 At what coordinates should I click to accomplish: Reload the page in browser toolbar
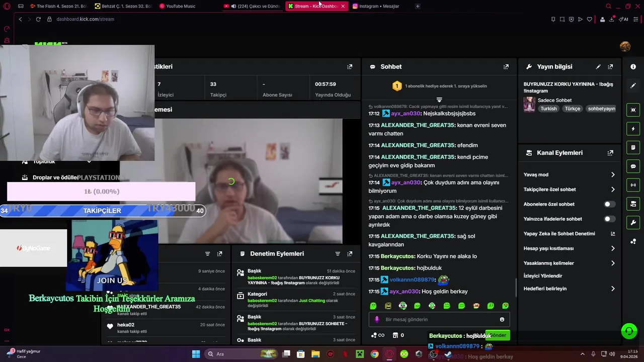(x=38, y=19)
